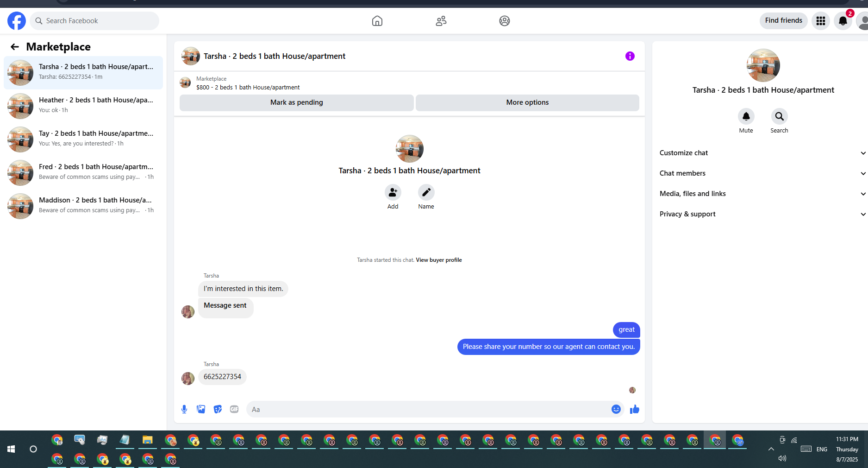This screenshot has height=468, width=868.
Task: Click the large listing photo in chat center
Action: 410,149
